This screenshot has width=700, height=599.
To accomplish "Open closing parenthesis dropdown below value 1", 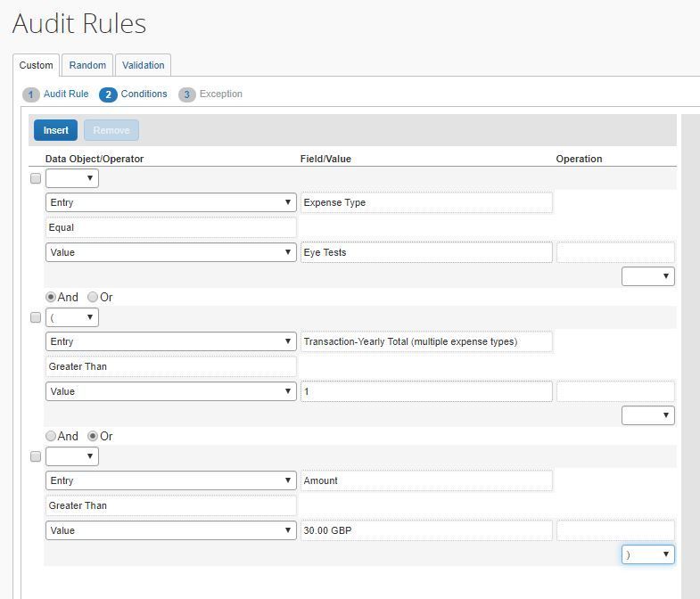I will (x=647, y=415).
